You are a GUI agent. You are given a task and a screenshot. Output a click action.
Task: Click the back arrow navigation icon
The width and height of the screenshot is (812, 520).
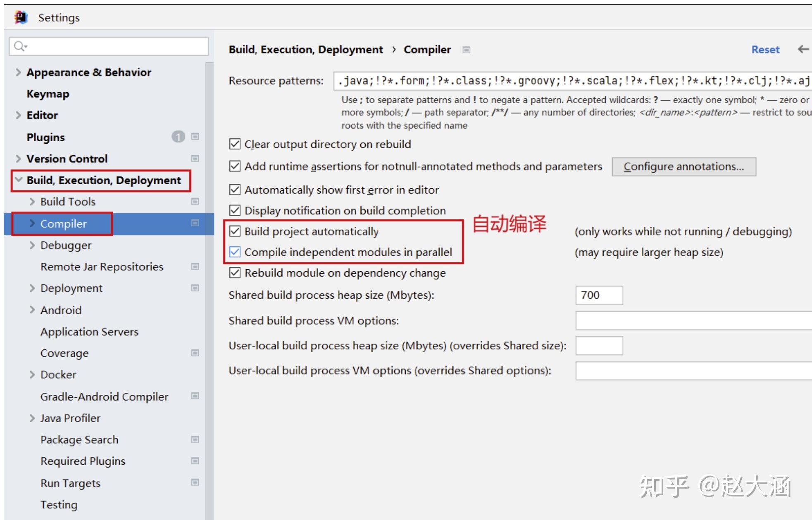[x=802, y=50]
